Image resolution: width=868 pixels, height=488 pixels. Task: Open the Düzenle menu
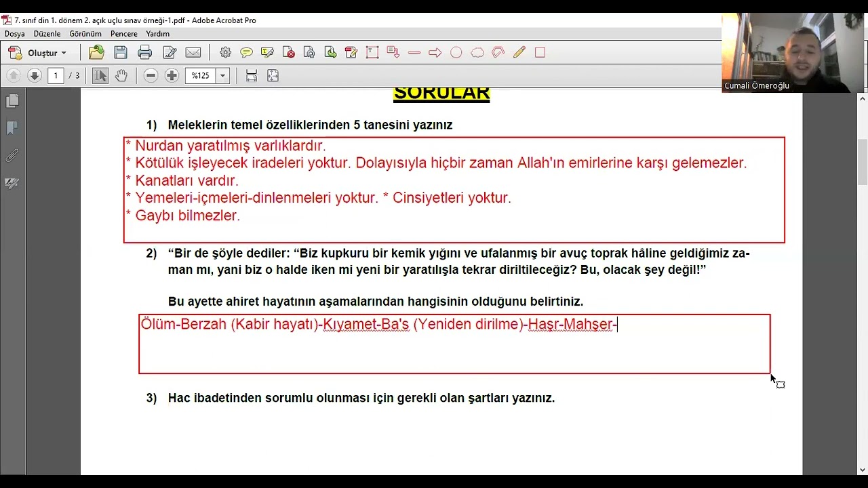[x=47, y=34]
